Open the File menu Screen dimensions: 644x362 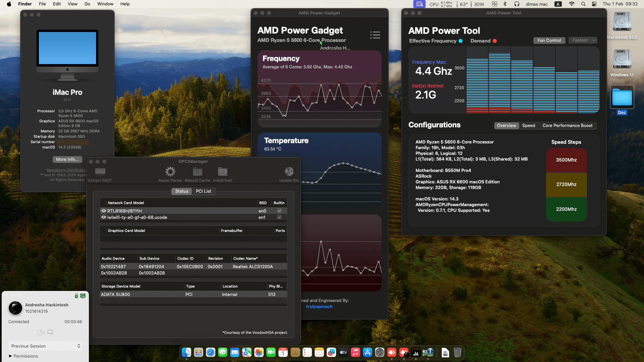[x=42, y=4]
